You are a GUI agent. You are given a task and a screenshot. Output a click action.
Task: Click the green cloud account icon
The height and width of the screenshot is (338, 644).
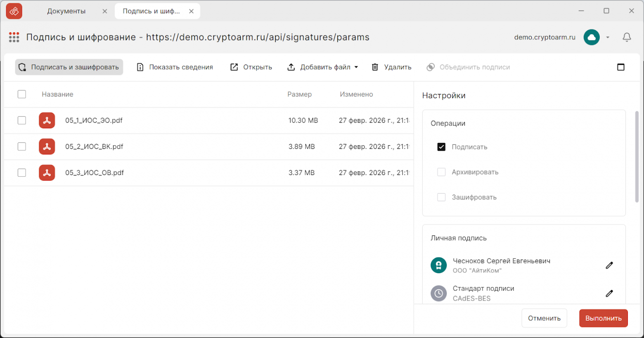(591, 38)
